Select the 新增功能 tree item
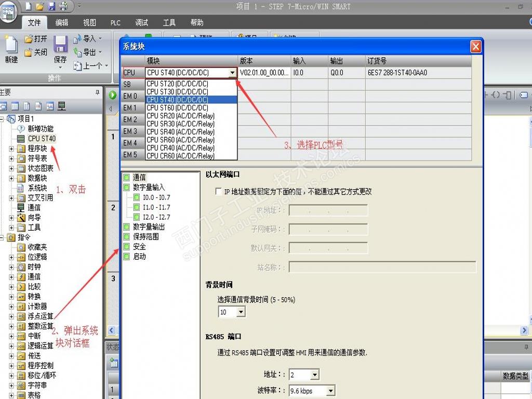Viewport: 532px width, 399px height. click(x=41, y=129)
